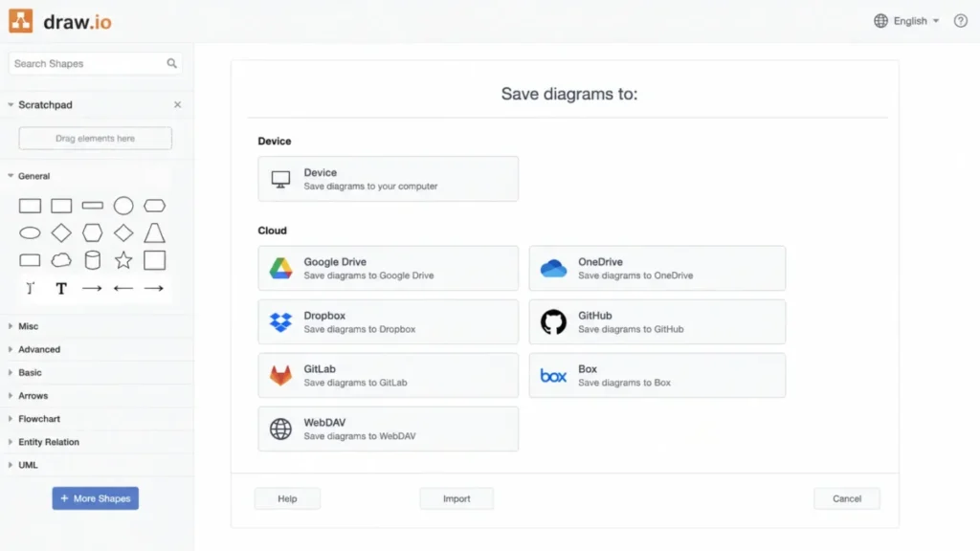Click the Import button
This screenshot has height=551, width=980.
coord(457,498)
